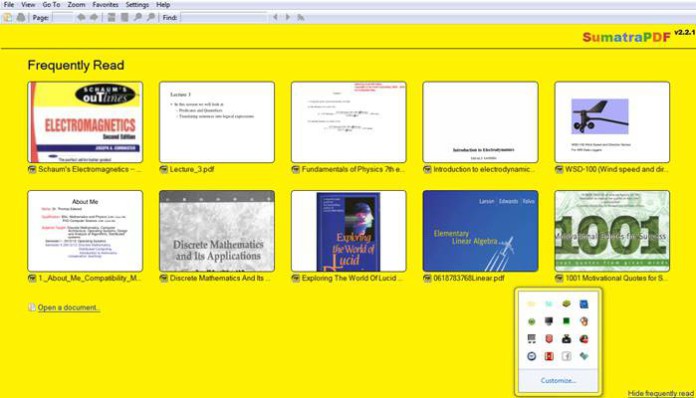Click the dark green square tray icon
Image resolution: width=696 pixels, height=398 pixels.
click(566, 321)
